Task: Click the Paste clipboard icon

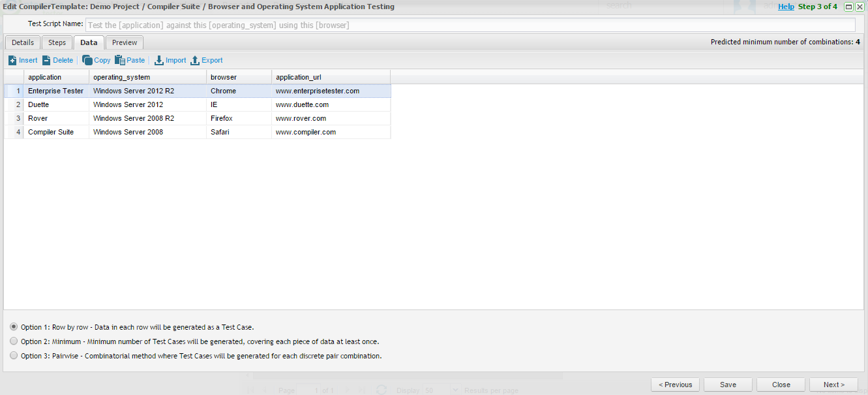Action: 120,60
